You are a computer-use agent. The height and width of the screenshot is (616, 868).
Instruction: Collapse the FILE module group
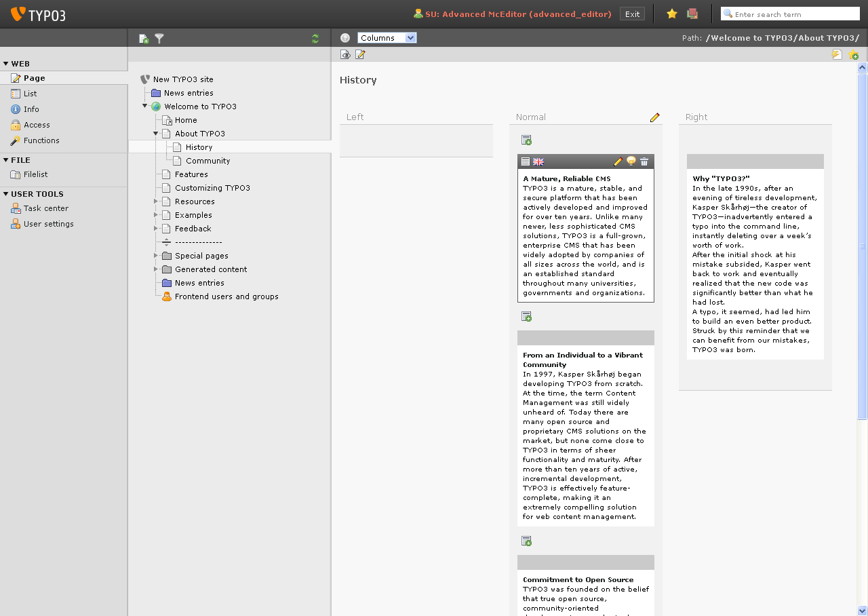coord(5,160)
